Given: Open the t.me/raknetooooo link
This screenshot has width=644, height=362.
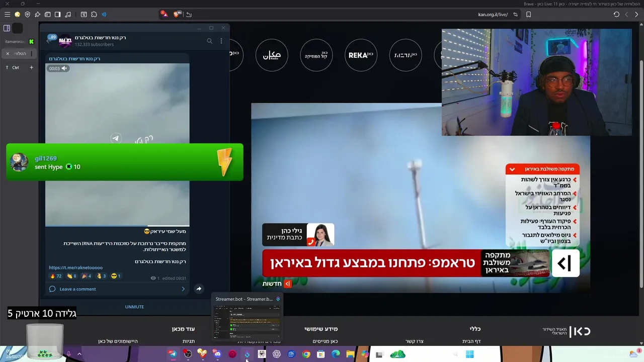Looking at the screenshot, I should [x=75, y=267].
